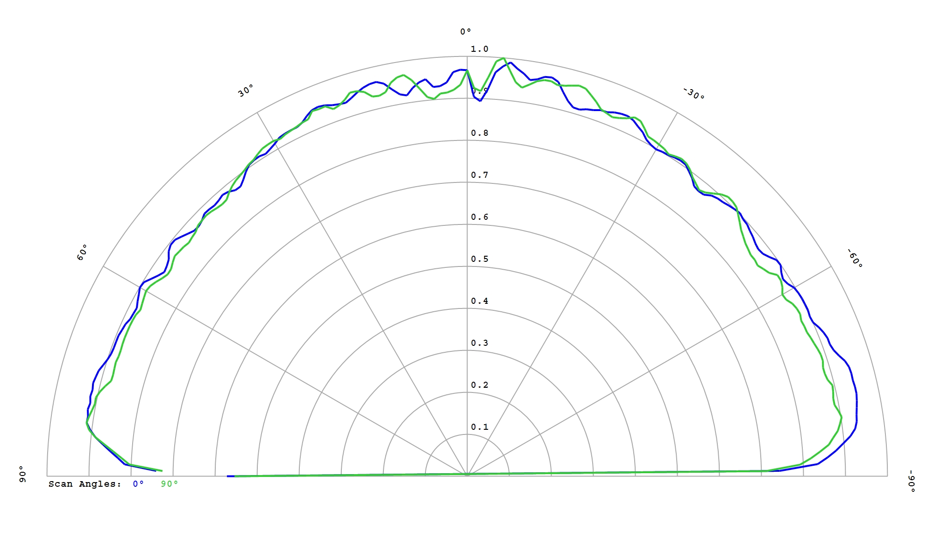Select the -30° angular axis label
Viewport: 934px width, 560px height.
pyautogui.click(x=694, y=93)
